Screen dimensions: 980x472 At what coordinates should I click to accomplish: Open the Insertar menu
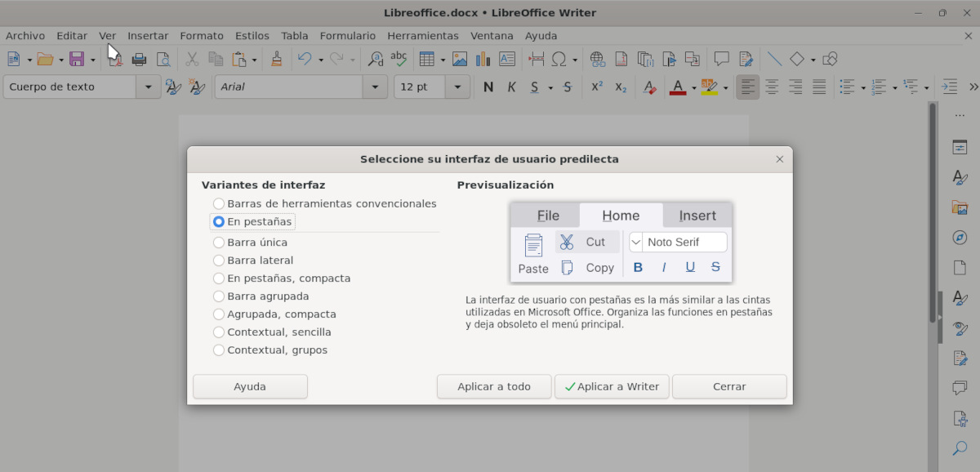(148, 36)
